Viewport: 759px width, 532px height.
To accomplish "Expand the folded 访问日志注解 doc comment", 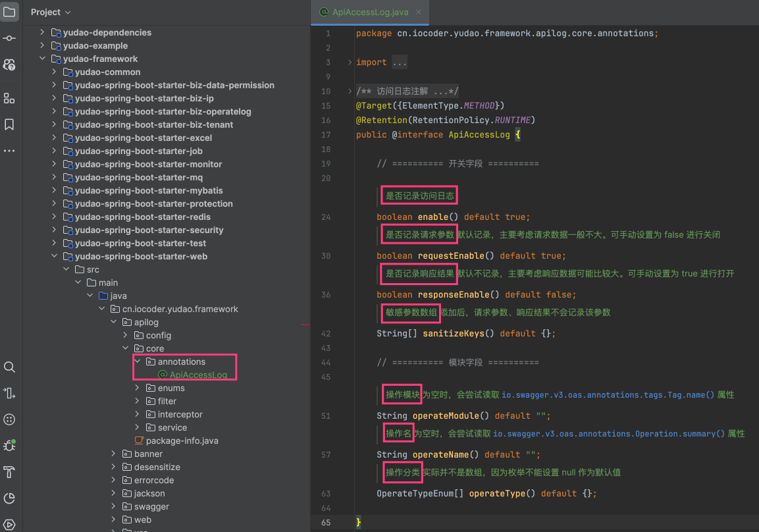I will point(350,91).
